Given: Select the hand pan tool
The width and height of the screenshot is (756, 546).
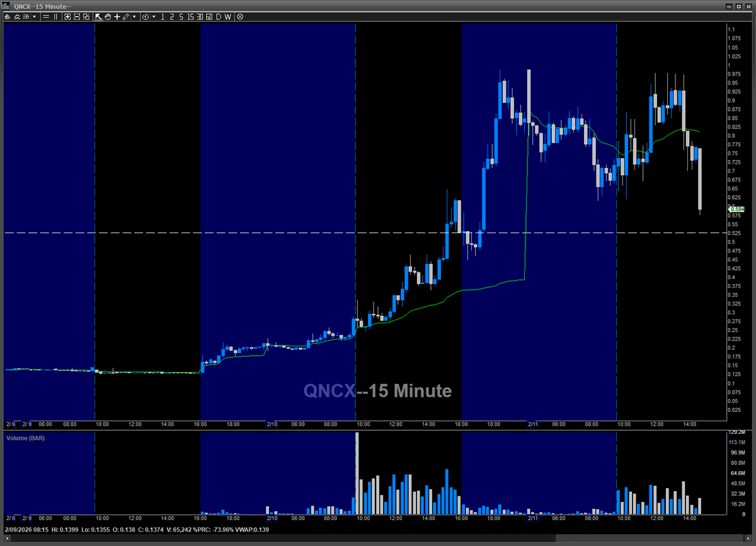Looking at the screenshot, I should [x=108, y=17].
